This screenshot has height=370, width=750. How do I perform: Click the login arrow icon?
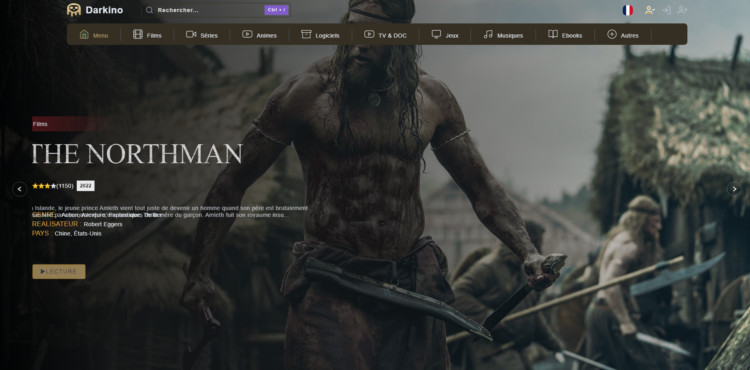(666, 10)
